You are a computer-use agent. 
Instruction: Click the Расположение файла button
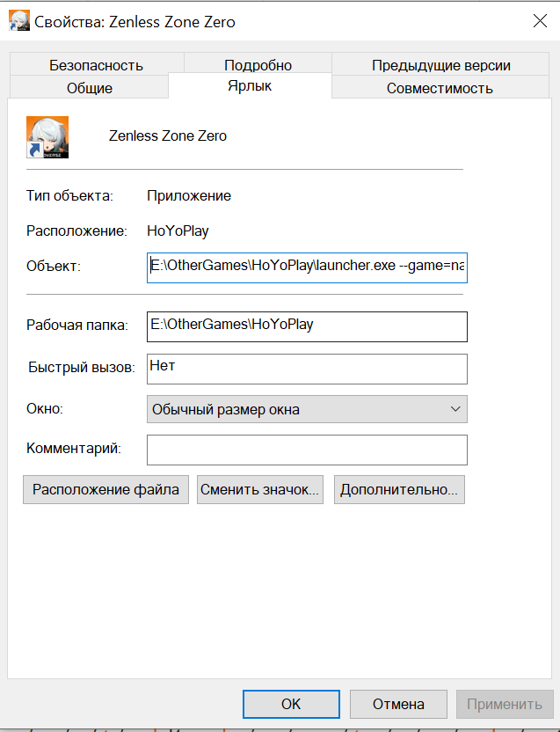coord(105,490)
